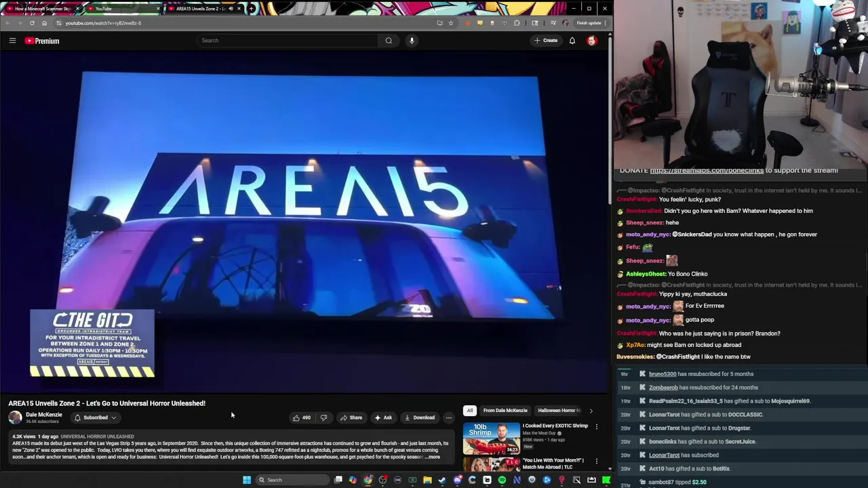Open Dale McKenzie channel avatar
Viewport: 868px width, 488px height.
tap(15, 418)
